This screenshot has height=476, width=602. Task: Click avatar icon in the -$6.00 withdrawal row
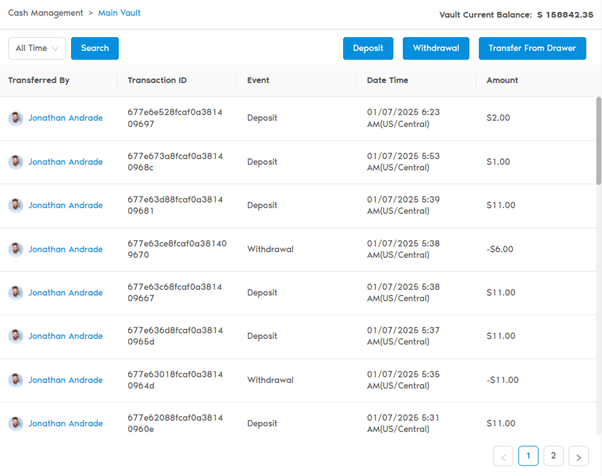(16, 249)
